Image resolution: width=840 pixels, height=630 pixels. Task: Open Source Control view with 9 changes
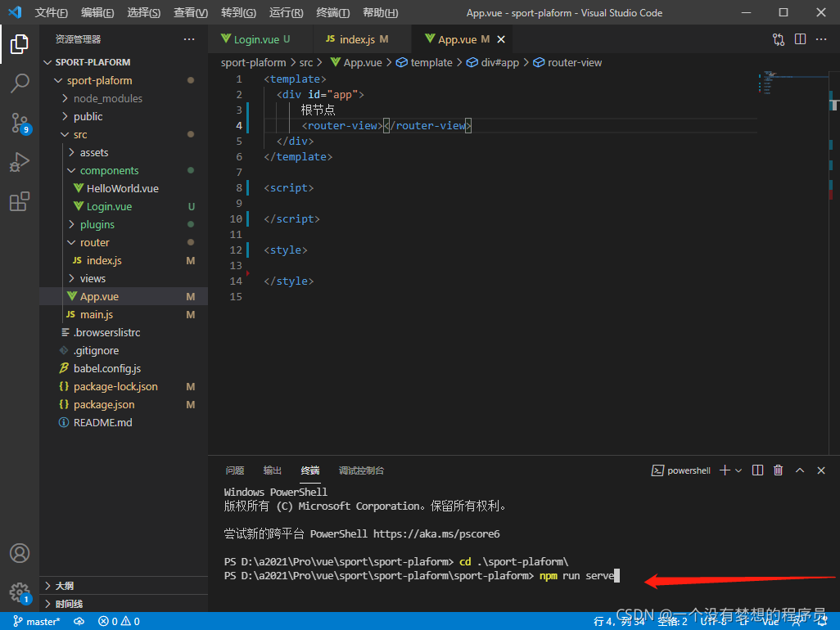(x=20, y=123)
